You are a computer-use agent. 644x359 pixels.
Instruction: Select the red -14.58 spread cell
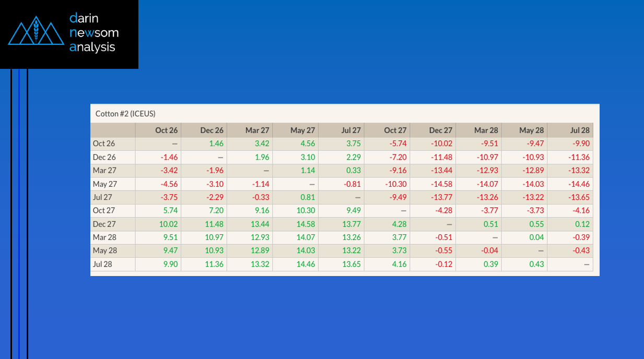coord(441,184)
